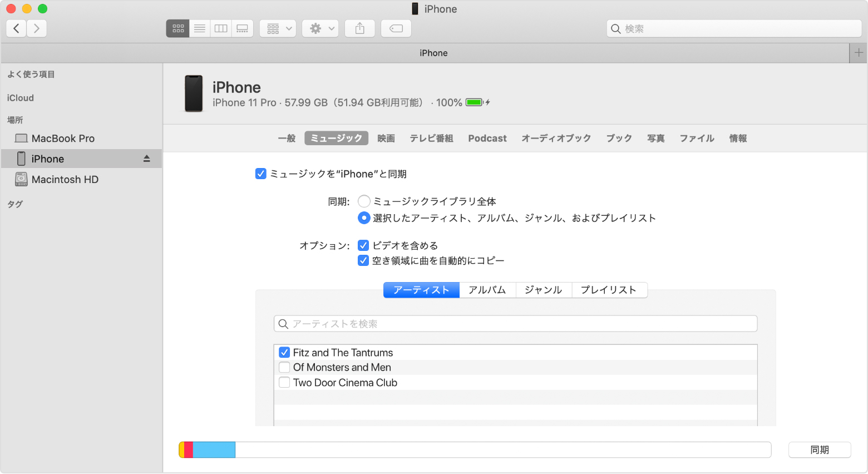Image resolution: width=868 pixels, height=474 pixels.
Task: Click the アーティストを検索 field
Action: [515, 324]
